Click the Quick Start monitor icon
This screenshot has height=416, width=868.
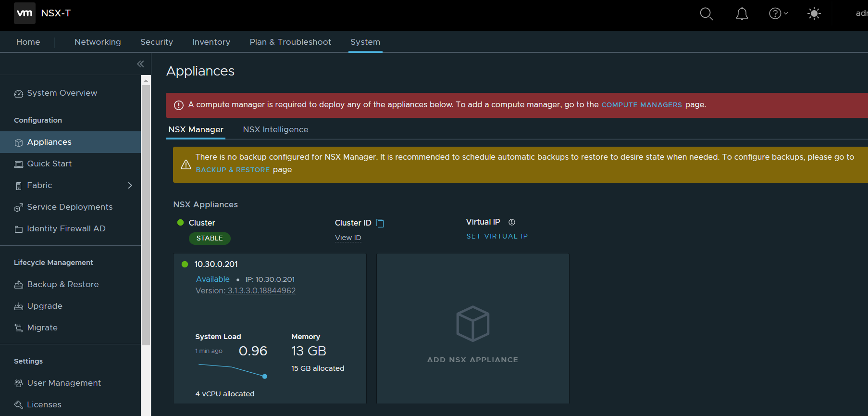(19, 164)
